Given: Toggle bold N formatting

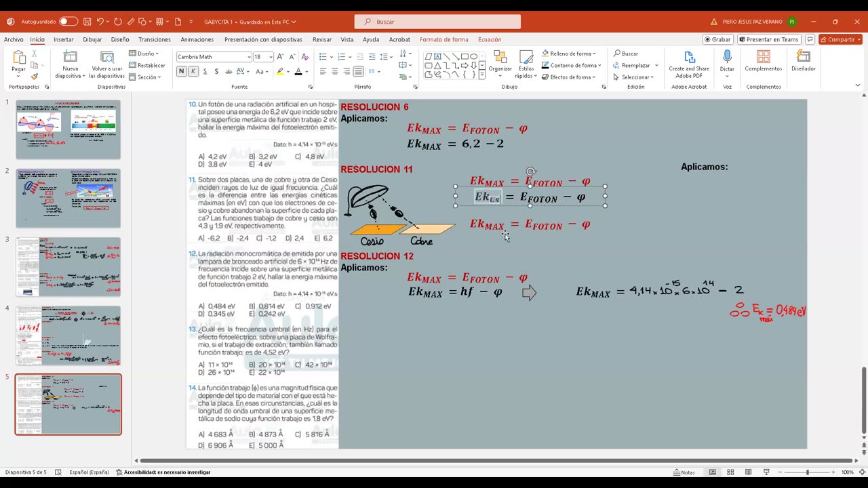Looking at the screenshot, I should pyautogui.click(x=181, y=71).
